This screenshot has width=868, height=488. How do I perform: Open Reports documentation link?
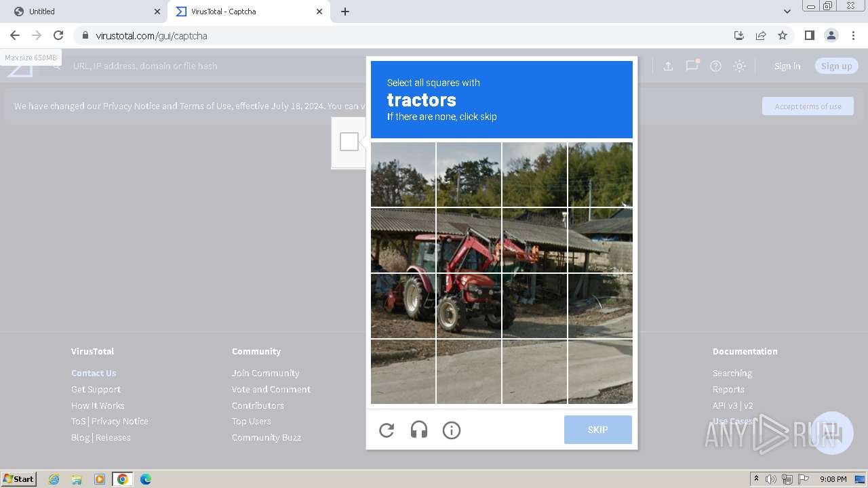(728, 389)
